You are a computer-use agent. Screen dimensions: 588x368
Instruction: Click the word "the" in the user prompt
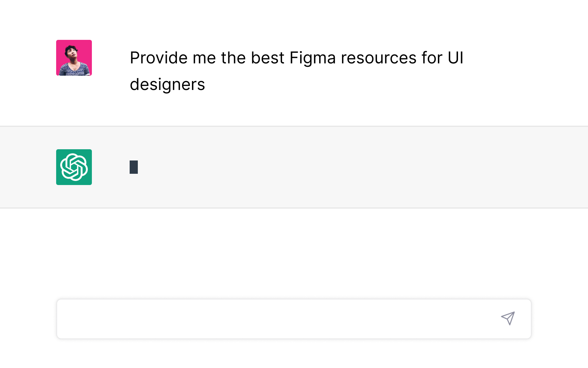pyautogui.click(x=233, y=58)
